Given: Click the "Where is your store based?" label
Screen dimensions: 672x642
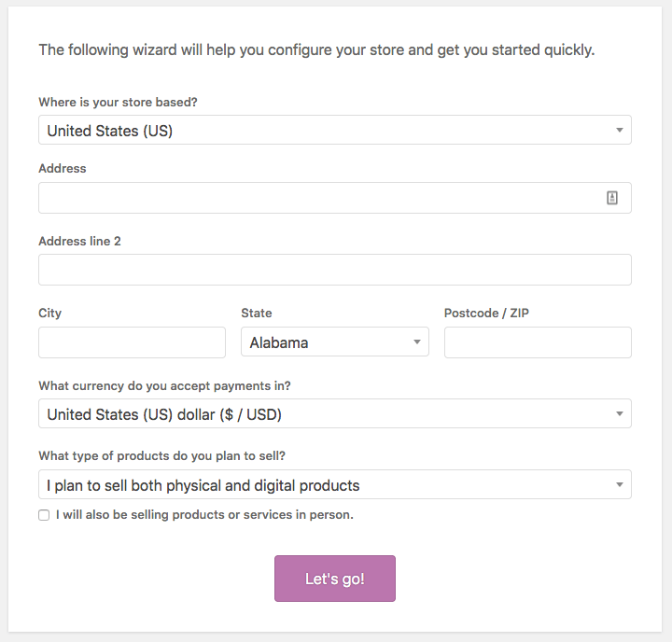Looking at the screenshot, I should tap(118, 102).
